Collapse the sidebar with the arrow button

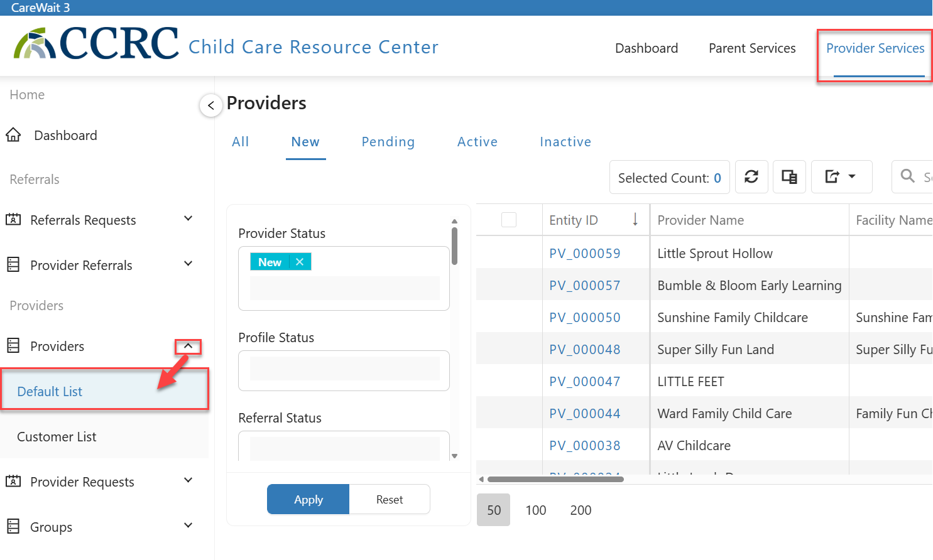[x=211, y=105]
